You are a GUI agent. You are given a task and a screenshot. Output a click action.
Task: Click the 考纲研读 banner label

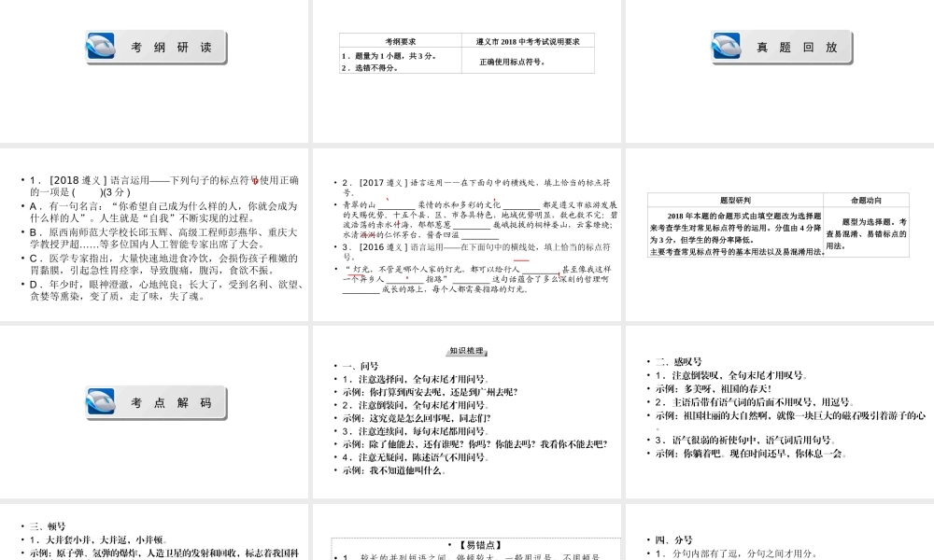click(172, 47)
